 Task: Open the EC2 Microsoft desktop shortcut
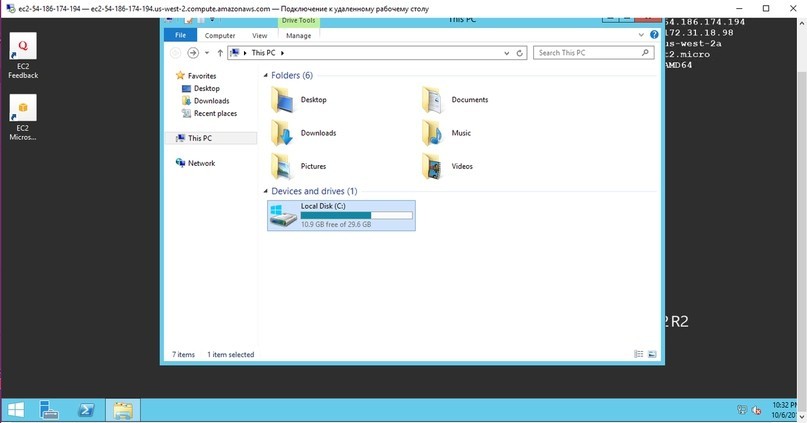click(x=23, y=117)
